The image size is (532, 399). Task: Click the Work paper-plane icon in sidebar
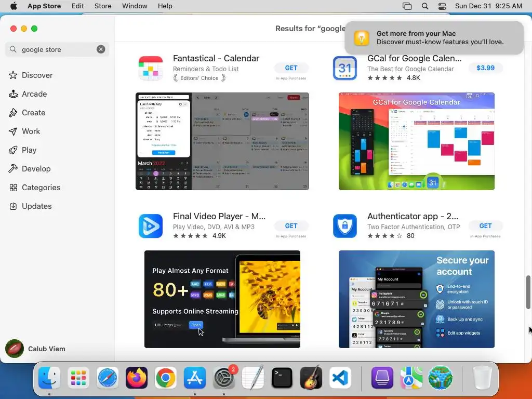point(13,131)
